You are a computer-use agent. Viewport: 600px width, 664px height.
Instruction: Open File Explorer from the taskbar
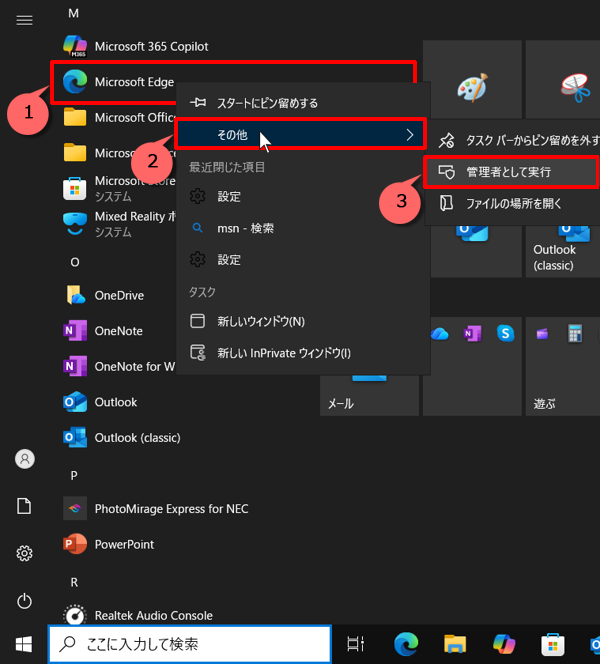tap(456, 643)
